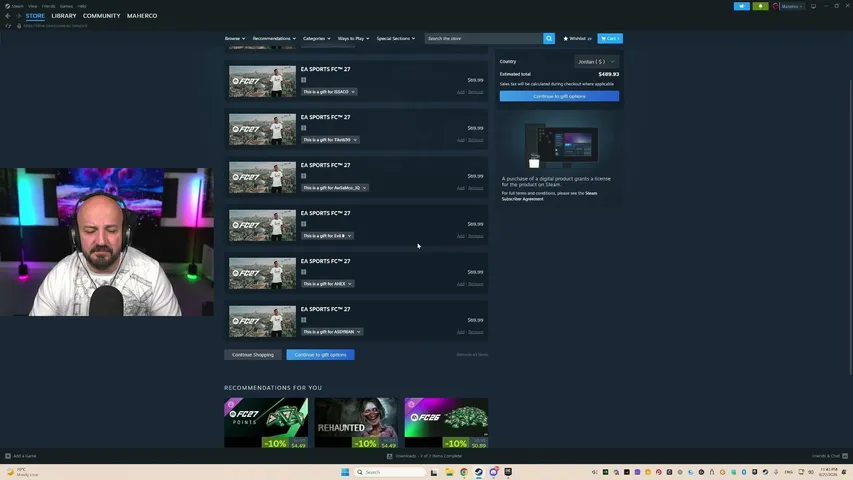
Task: Open the Wishlist star link
Action: click(x=577, y=39)
